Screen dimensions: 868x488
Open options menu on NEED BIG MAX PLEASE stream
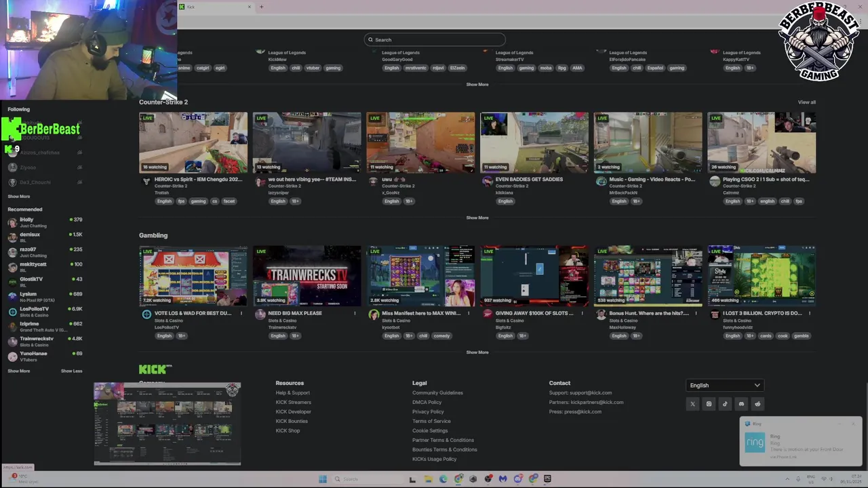pos(355,313)
